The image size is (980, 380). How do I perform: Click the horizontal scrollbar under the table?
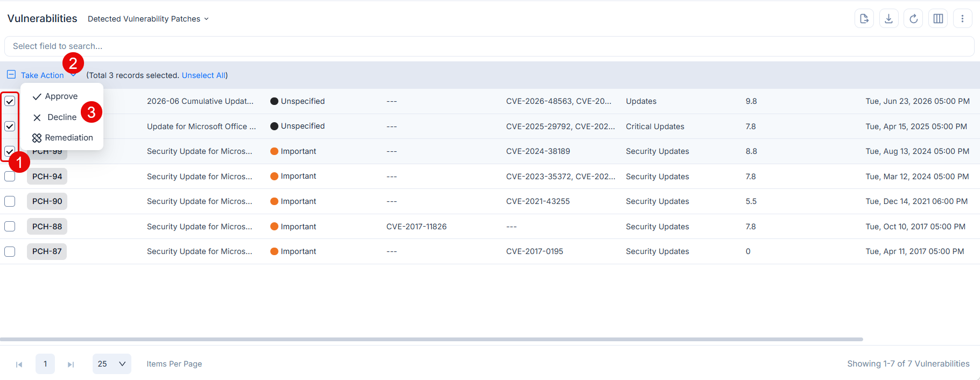pyautogui.click(x=431, y=339)
